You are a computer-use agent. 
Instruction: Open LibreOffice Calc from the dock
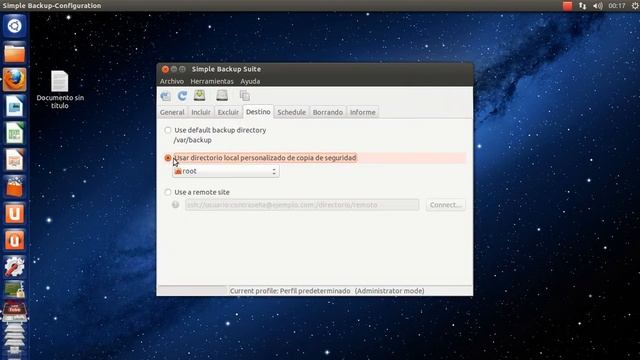(14, 133)
